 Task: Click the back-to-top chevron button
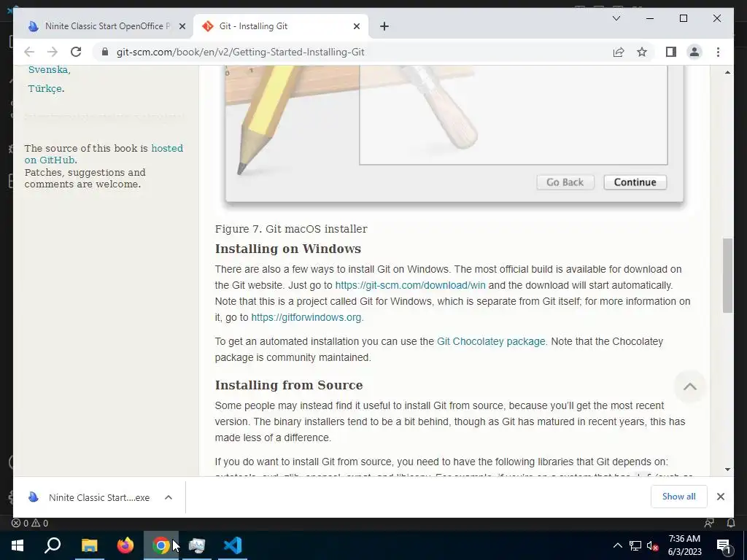[x=690, y=386]
